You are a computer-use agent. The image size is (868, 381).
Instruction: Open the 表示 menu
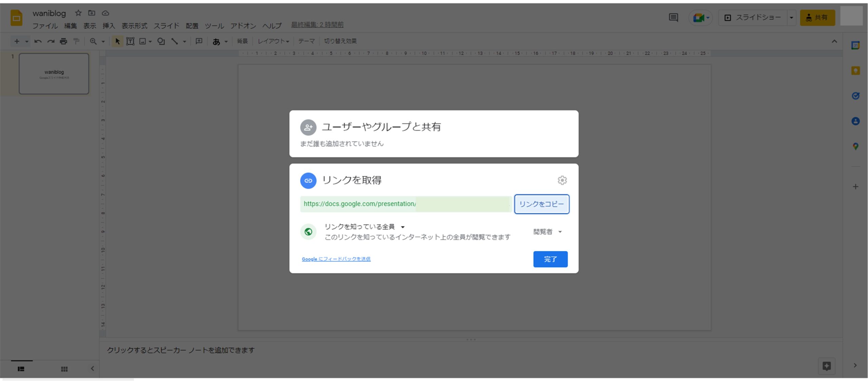pyautogui.click(x=90, y=26)
